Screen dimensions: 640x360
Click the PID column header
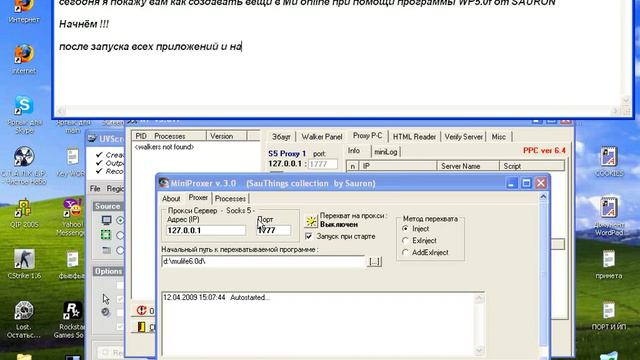tap(141, 136)
